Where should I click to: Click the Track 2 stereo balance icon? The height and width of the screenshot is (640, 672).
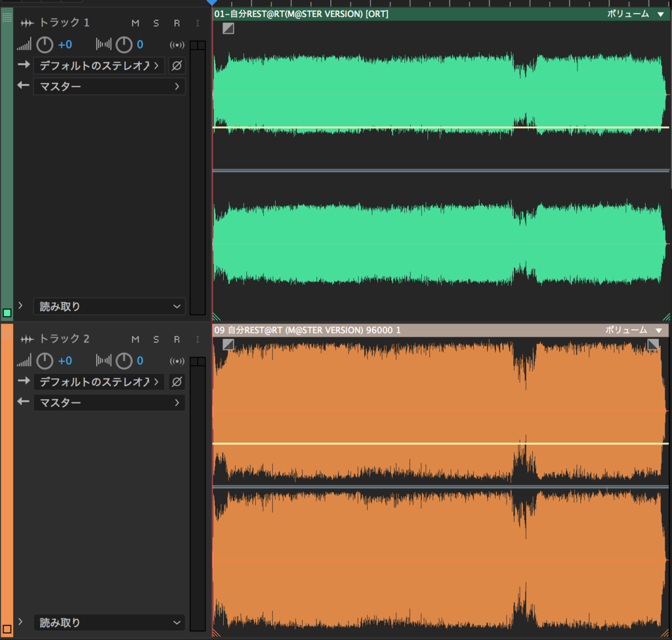pos(104,360)
